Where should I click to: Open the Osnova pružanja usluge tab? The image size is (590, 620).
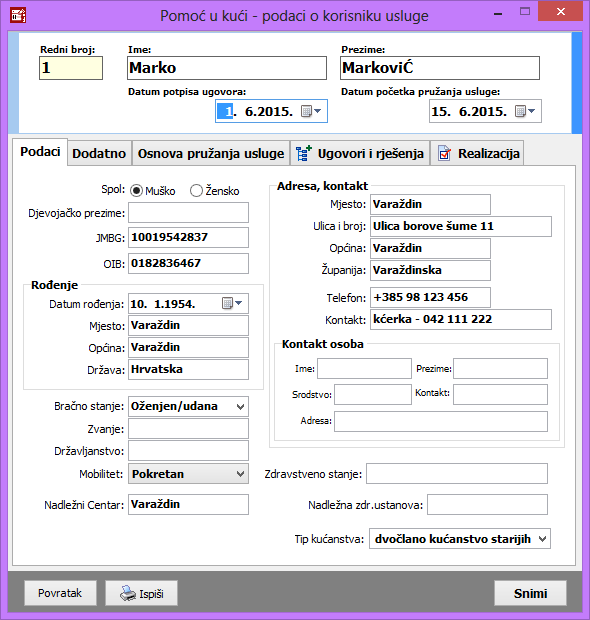(211, 153)
